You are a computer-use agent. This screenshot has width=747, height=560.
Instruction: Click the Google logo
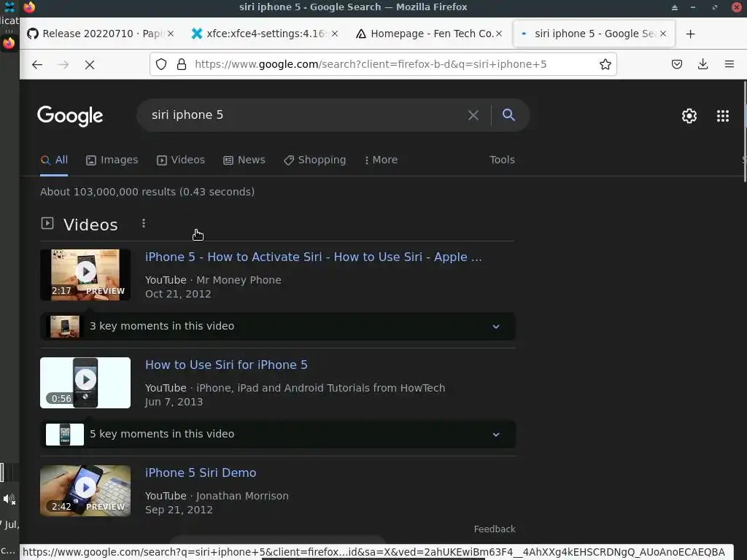[x=70, y=116]
